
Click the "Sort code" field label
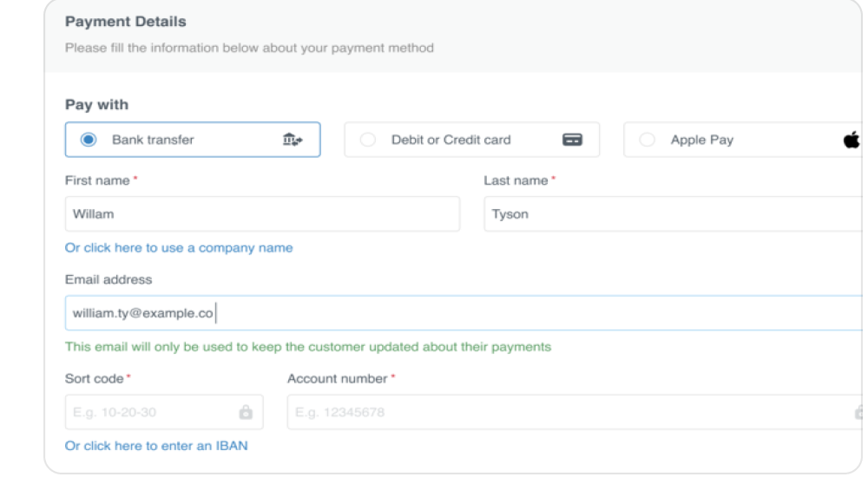point(95,379)
